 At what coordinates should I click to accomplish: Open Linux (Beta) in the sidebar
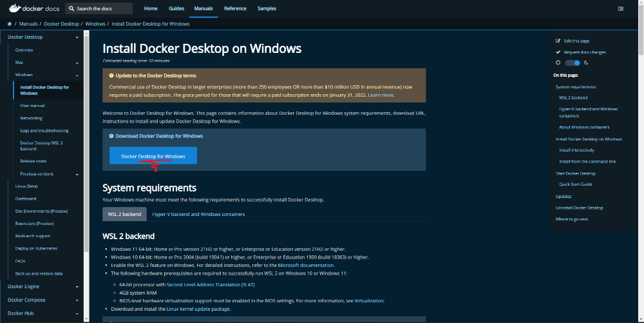click(x=26, y=186)
